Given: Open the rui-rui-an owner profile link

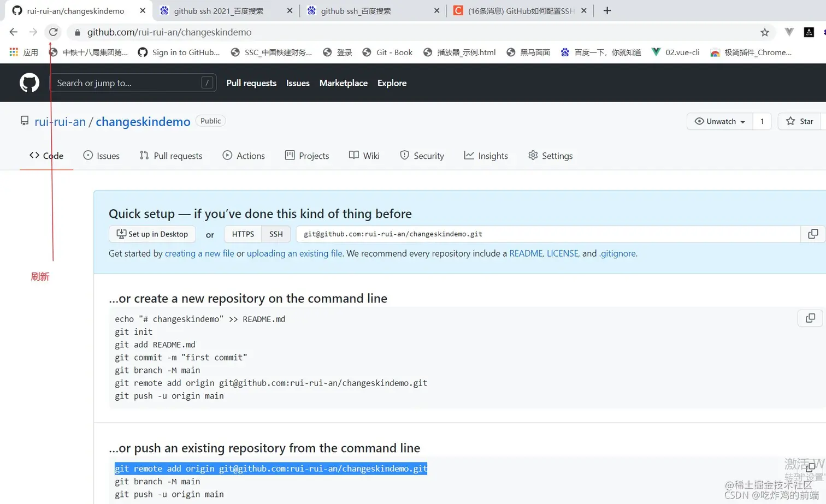Looking at the screenshot, I should tap(60, 121).
